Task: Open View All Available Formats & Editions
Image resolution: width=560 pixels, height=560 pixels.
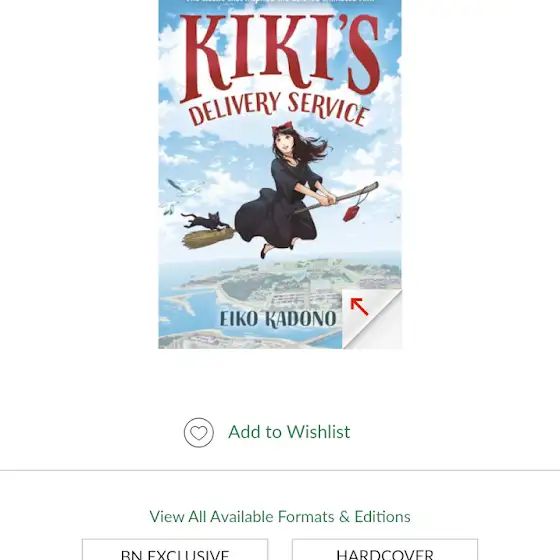Action: pos(280,517)
